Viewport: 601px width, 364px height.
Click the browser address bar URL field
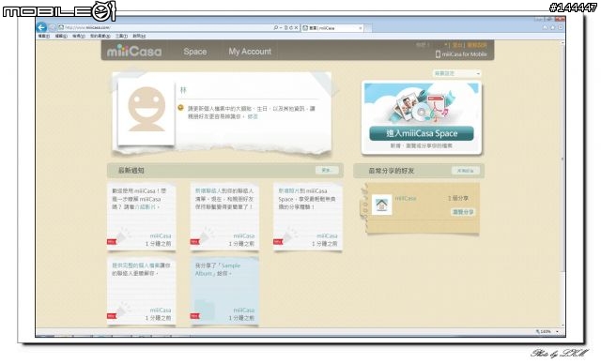pos(165,27)
